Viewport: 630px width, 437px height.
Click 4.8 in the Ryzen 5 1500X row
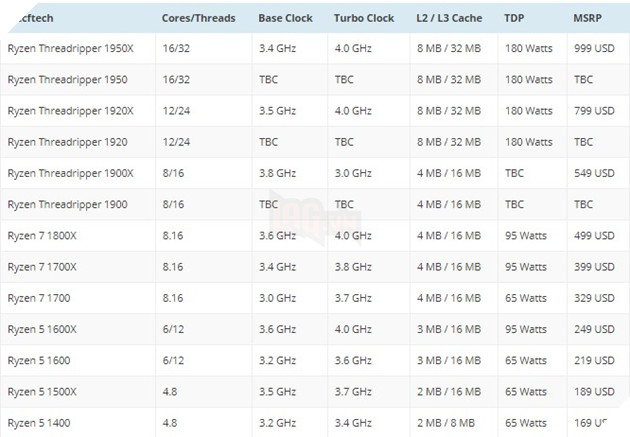pos(170,392)
